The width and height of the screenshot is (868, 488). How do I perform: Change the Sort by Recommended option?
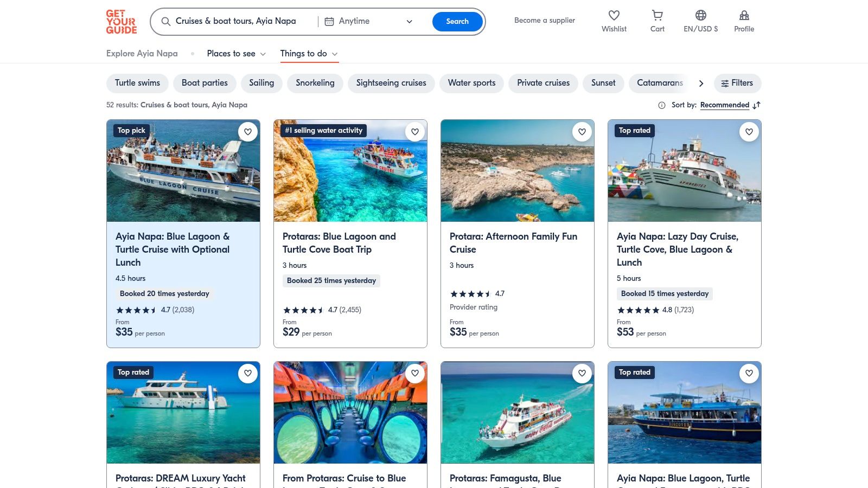pyautogui.click(x=724, y=105)
